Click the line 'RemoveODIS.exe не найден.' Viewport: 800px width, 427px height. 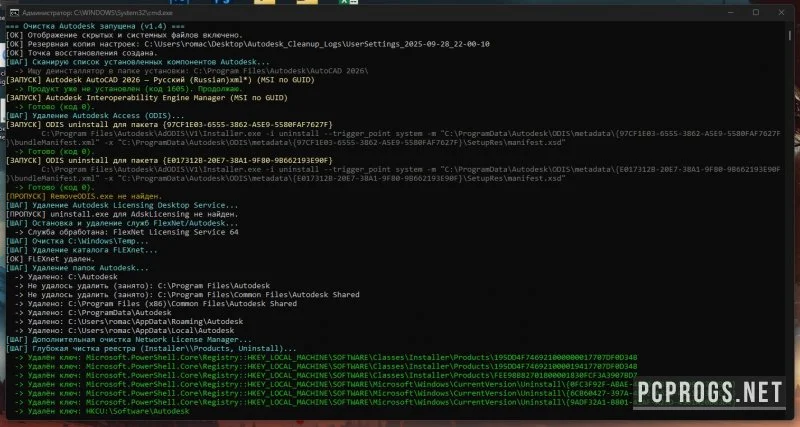point(84,196)
